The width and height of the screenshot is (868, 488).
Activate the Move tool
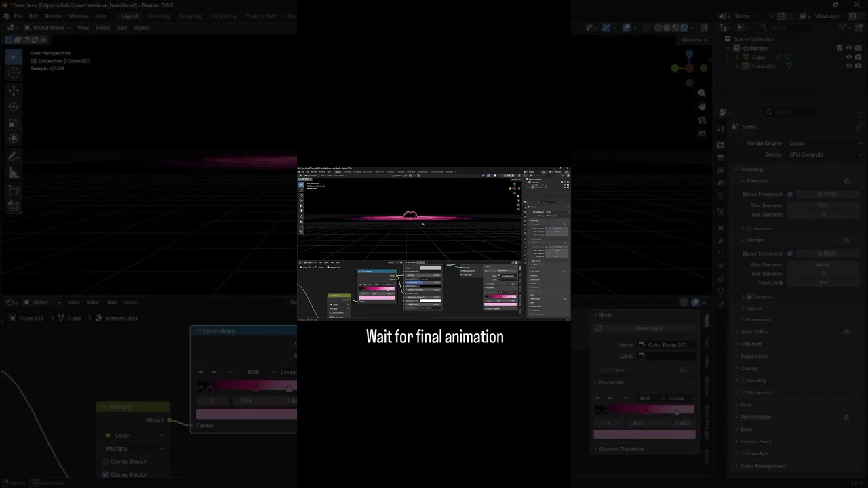[x=14, y=90]
